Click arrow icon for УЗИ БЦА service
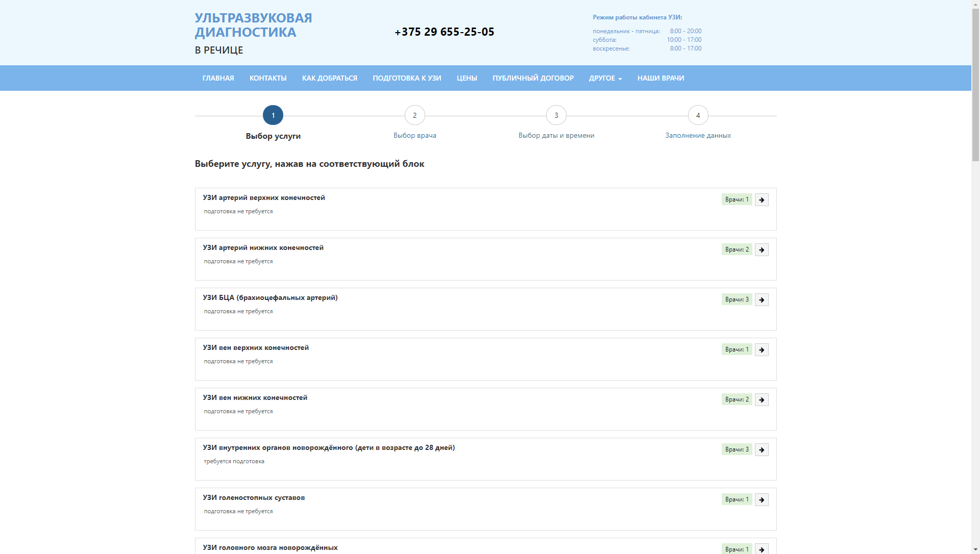 [762, 300]
